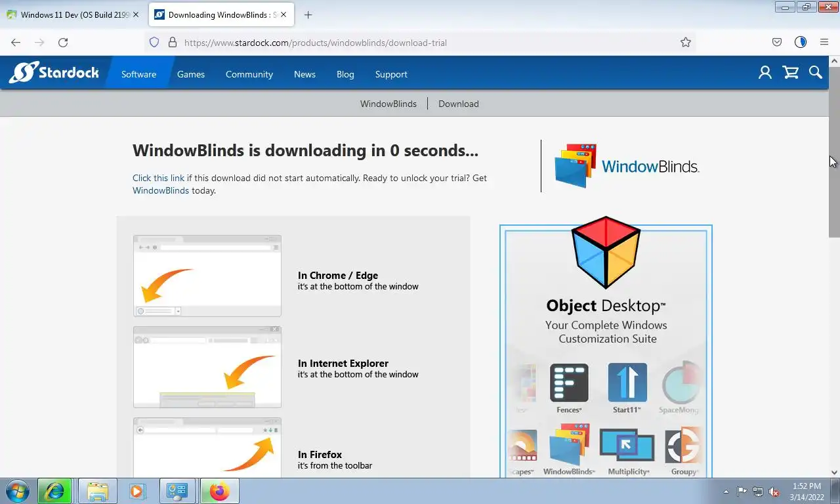Click the Stardock logo

tap(54, 73)
